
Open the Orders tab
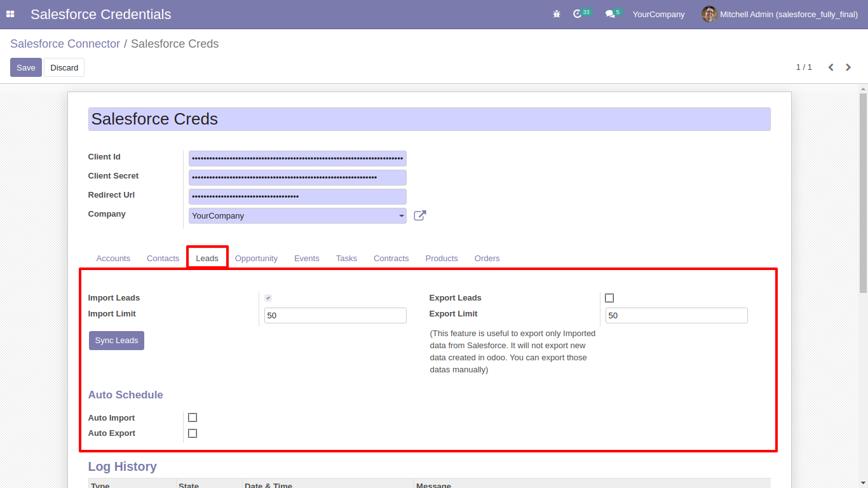(x=487, y=258)
